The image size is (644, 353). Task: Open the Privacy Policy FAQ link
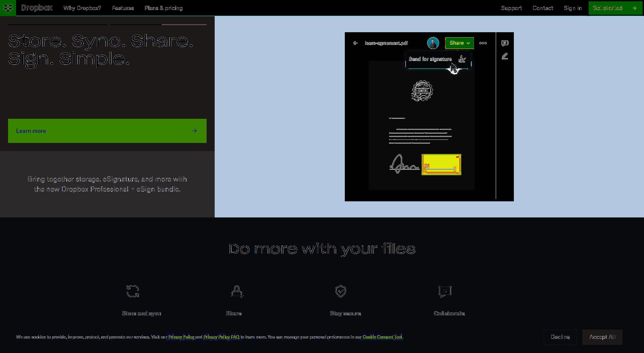pyautogui.click(x=221, y=337)
